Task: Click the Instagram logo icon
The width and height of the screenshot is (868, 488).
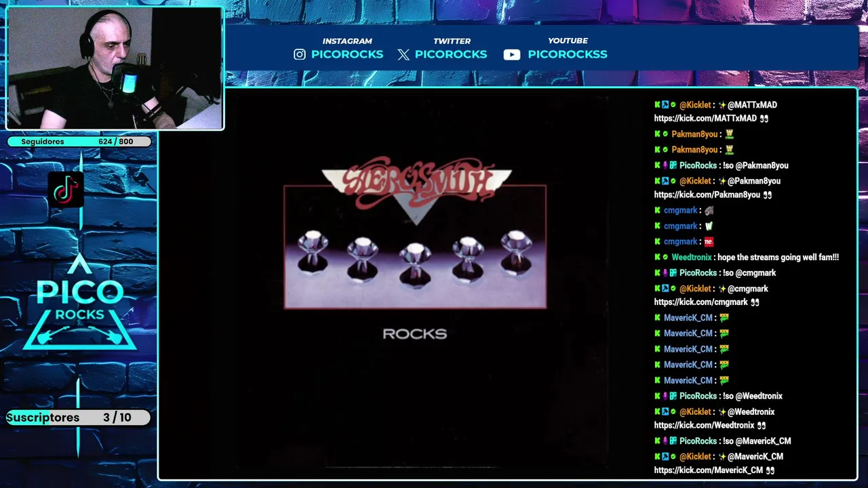Action: 300,54
